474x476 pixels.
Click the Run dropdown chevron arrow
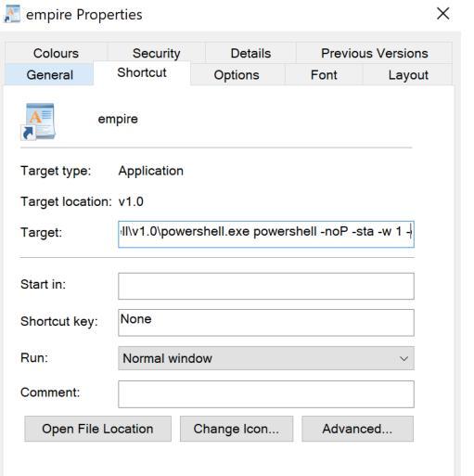pyautogui.click(x=404, y=359)
